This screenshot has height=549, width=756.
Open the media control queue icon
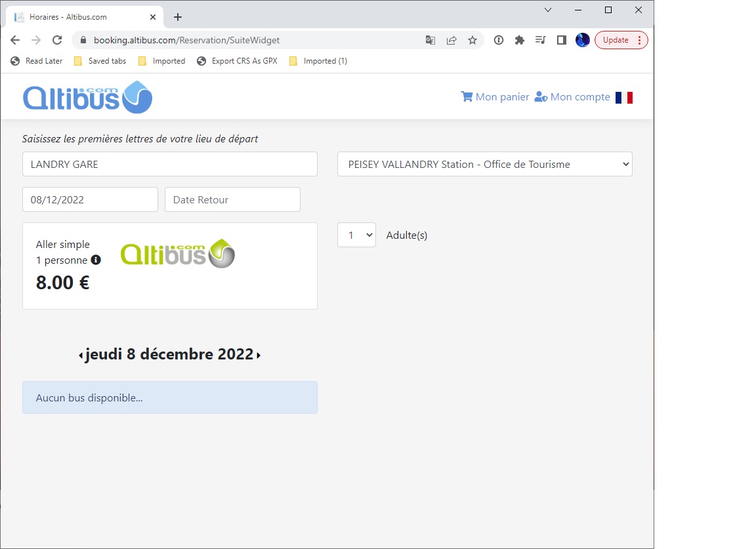[x=541, y=40]
